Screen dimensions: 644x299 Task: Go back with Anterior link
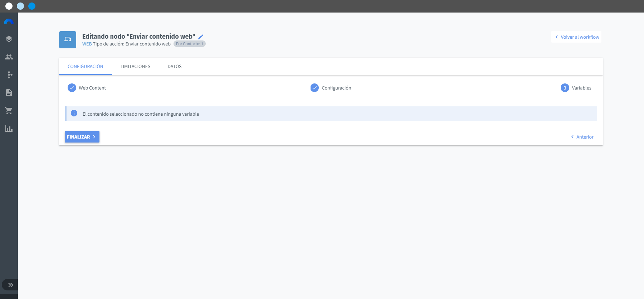click(x=582, y=137)
